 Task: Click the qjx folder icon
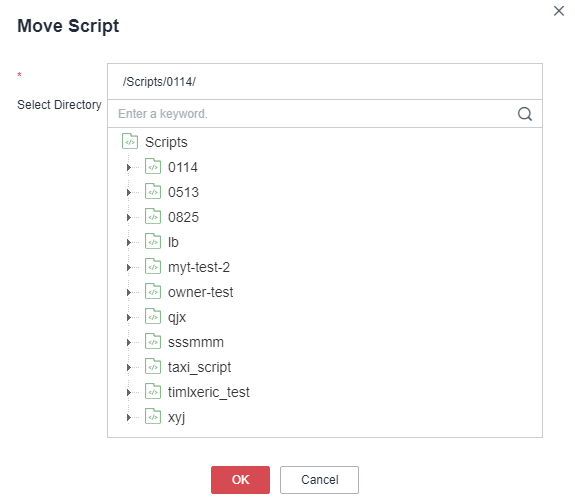(x=153, y=316)
